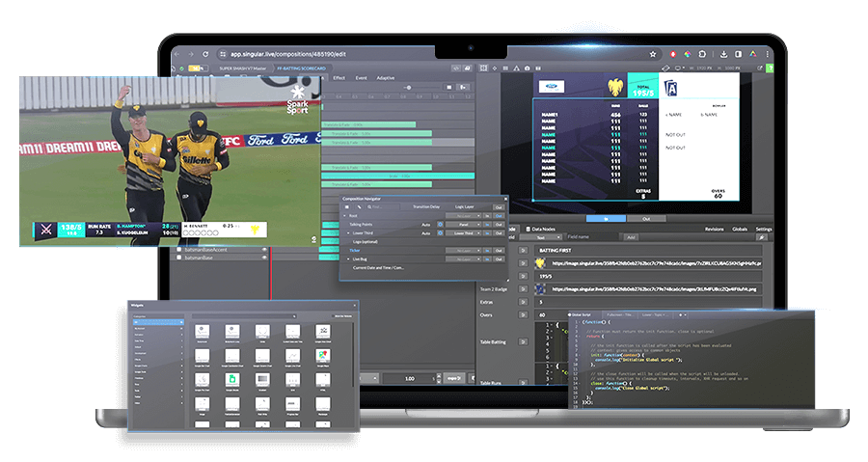The height and width of the screenshot is (462, 868).
Task: Open the Globals link
Action: tap(740, 229)
